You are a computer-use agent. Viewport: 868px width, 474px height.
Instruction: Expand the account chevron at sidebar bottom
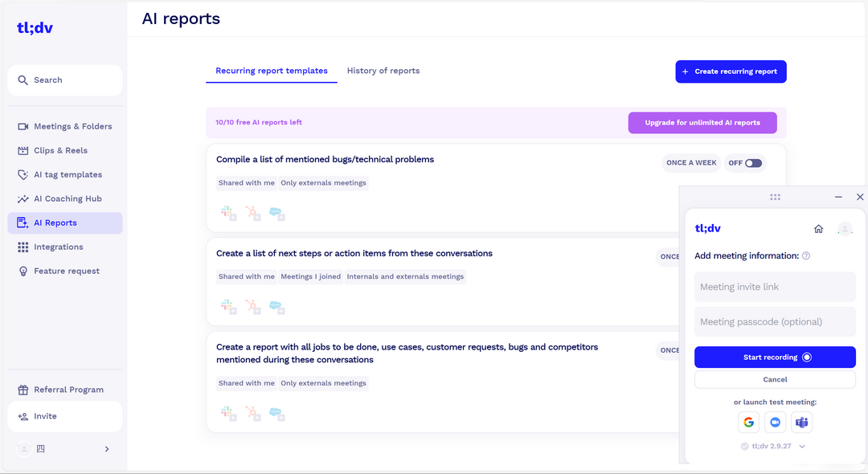(x=107, y=449)
